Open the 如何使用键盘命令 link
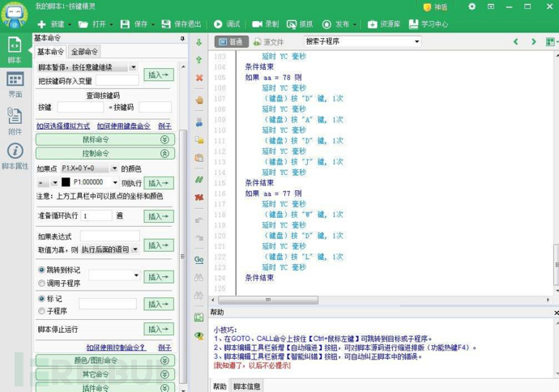 point(123,126)
